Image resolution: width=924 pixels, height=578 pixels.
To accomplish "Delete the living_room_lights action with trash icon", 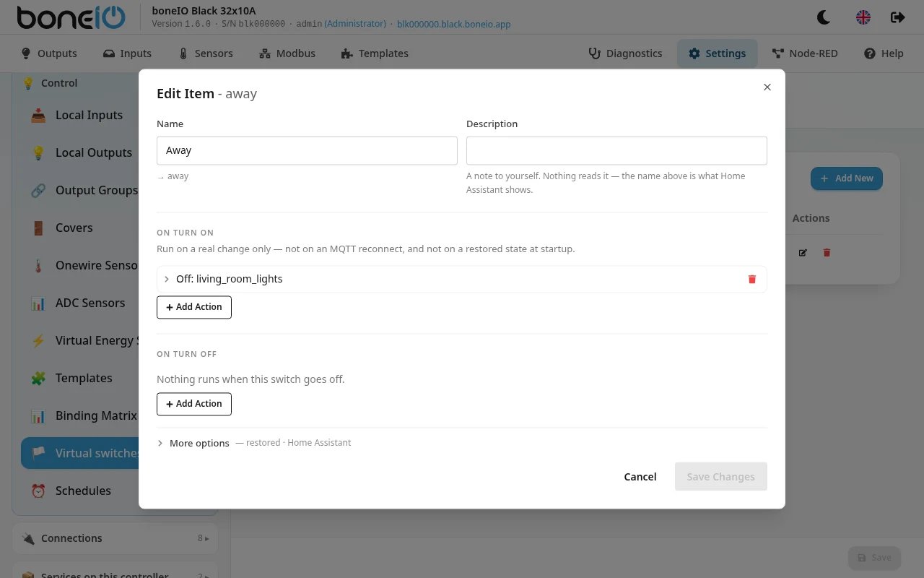I will [x=751, y=279].
